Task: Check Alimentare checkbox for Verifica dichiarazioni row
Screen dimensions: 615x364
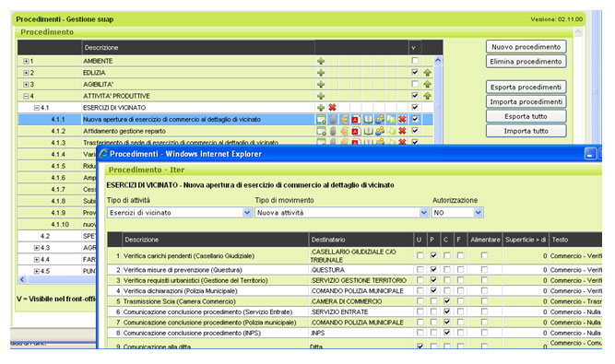Action: (484, 290)
